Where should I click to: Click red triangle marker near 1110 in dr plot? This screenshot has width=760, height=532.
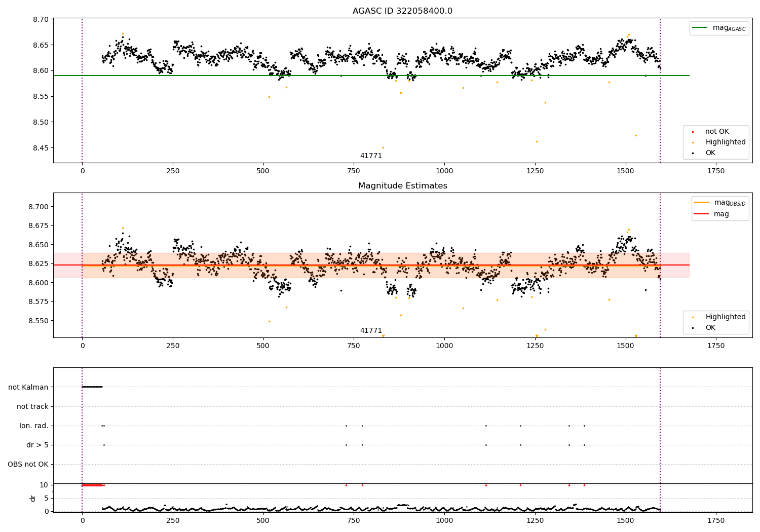pyautogui.click(x=486, y=485)
